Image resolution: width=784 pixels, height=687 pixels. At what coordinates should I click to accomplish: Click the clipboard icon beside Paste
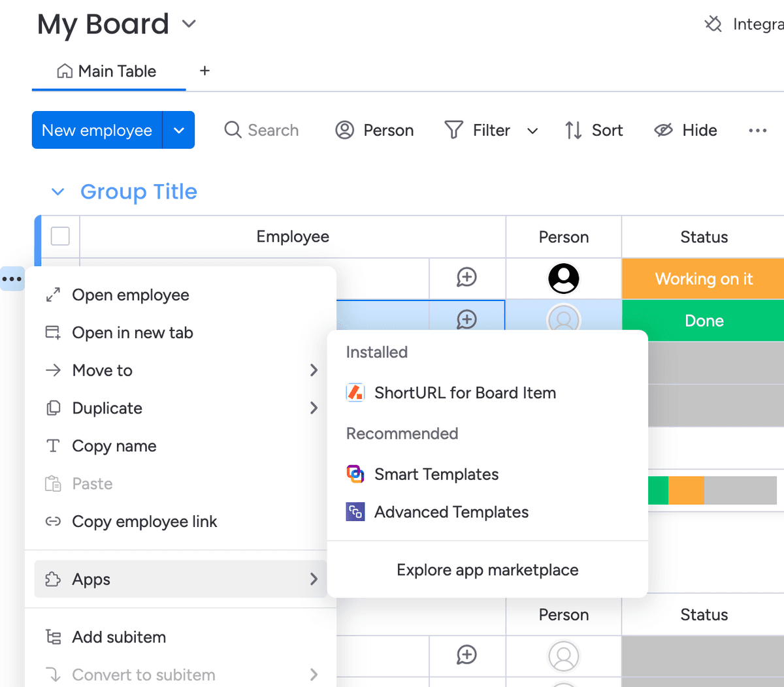[53, 484]
